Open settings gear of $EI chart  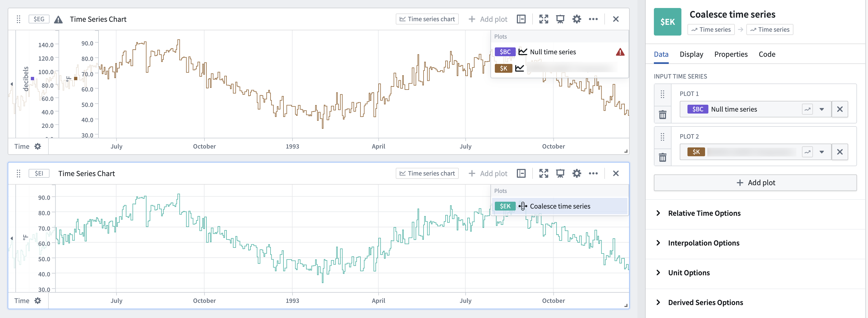[577, 173]
